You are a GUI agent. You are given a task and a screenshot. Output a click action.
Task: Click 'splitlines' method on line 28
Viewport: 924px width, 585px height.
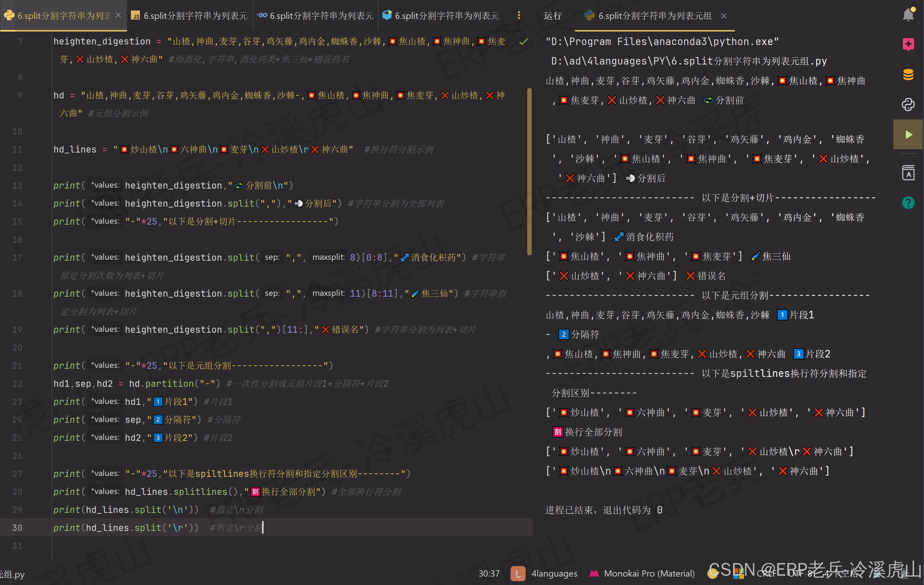point(200,491)
